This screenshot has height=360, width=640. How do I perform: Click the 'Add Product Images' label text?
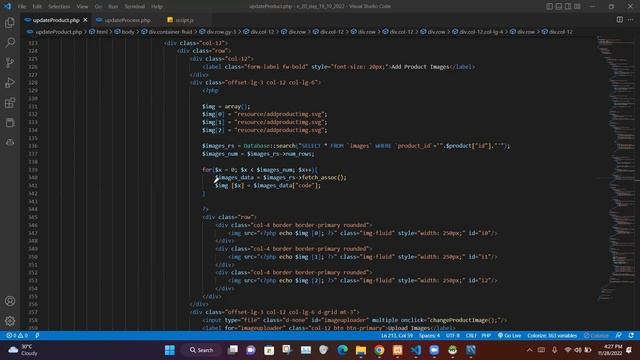point(420,67)
